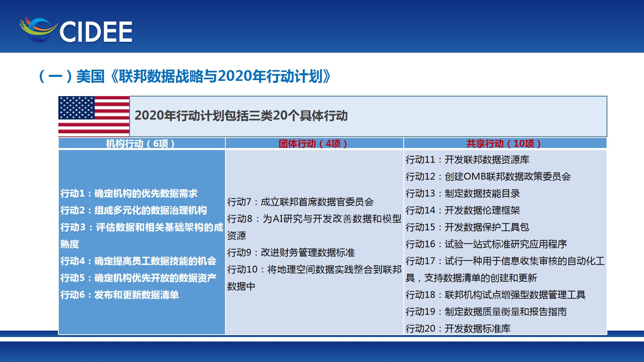
Task: Click 行动12 创建OMB联邦数据政策委员会 line
Action: click(x=488, y=177)
